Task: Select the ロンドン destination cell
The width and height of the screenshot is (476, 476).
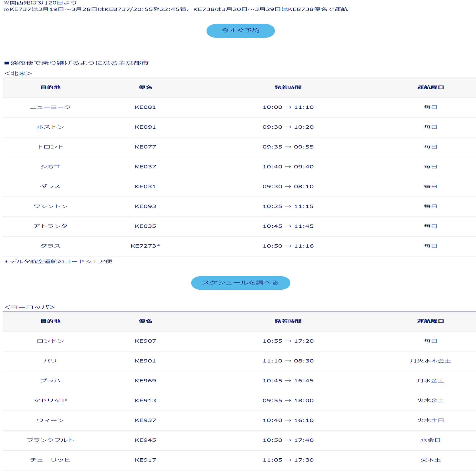Action: [50, 341]
